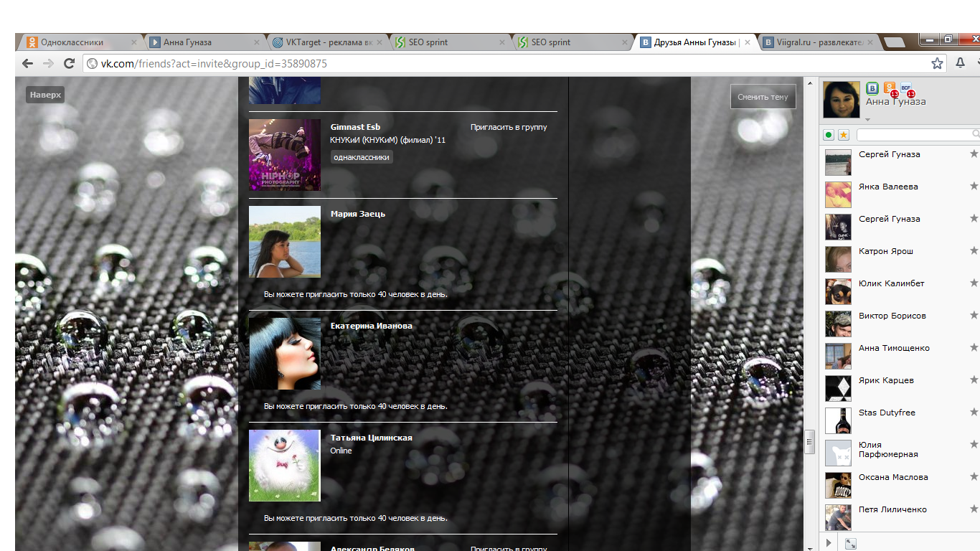Viewport: 980px width, 551px height.
Task: Select the BCF icon with badge 13
Action: point(906,88)
